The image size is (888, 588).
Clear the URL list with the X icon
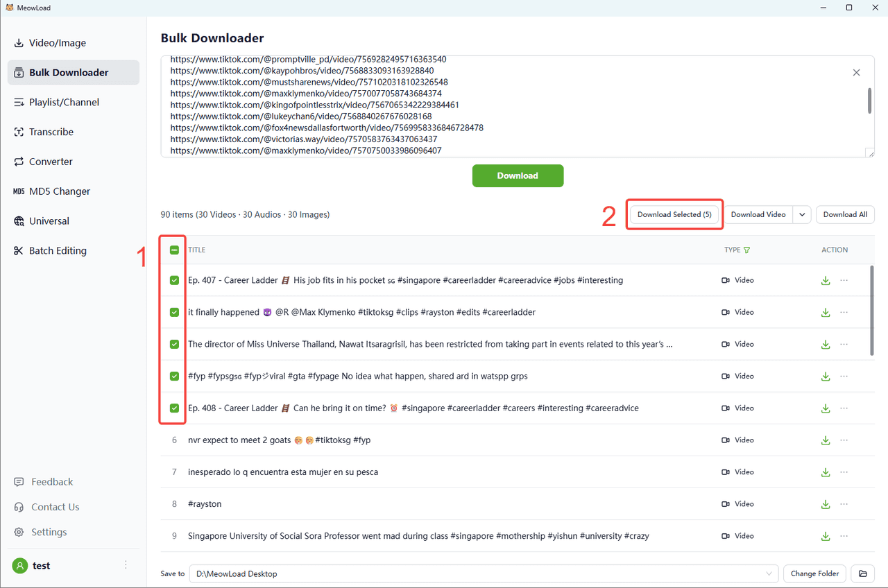pos(856,73)
